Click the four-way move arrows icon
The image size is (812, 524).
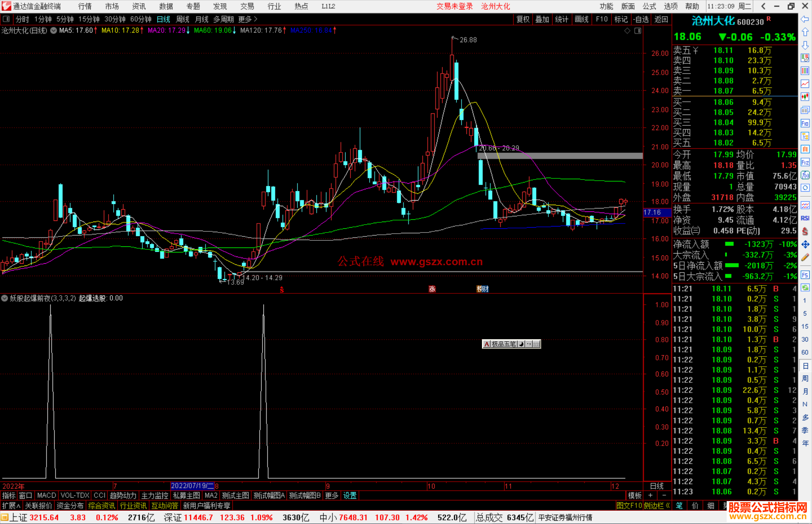pyautogui.click(x=805, y=245)
